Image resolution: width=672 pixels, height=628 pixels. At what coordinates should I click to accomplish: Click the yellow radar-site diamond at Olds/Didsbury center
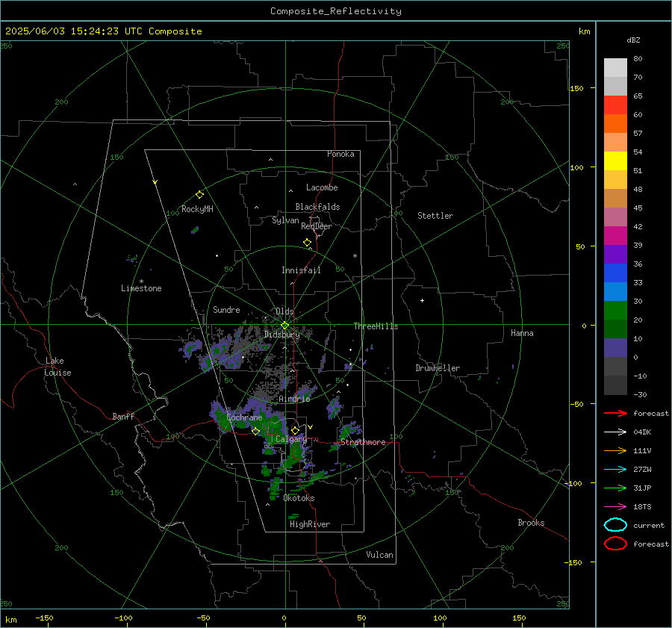pyautogui.click(x=284, y=326)
